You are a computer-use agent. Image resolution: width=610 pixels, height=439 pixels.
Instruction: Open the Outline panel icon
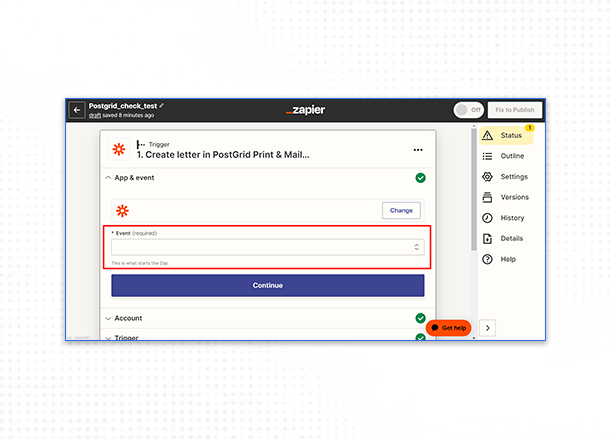click(487, 156)
